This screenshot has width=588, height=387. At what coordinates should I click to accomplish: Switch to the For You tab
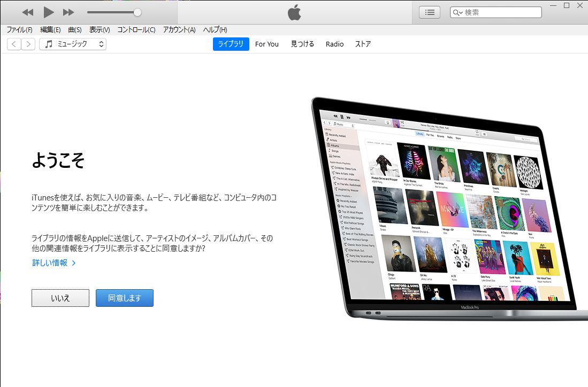(266, 44)
